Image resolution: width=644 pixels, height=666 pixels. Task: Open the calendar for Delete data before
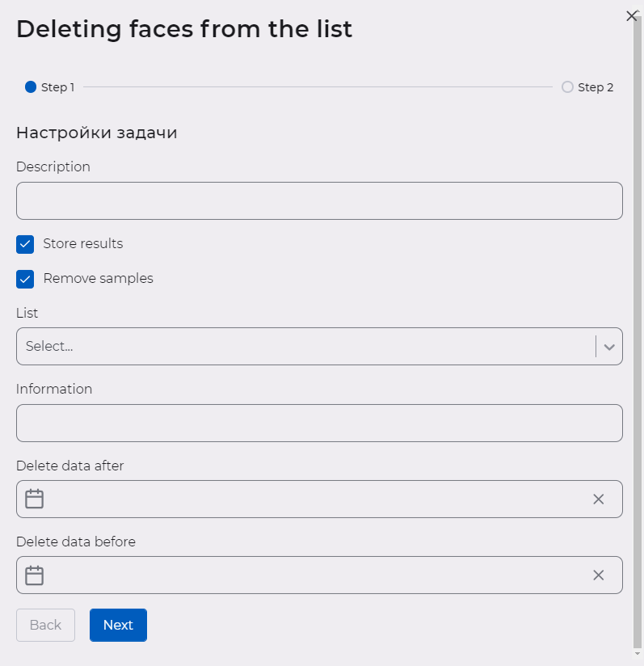tap(33, 575)
